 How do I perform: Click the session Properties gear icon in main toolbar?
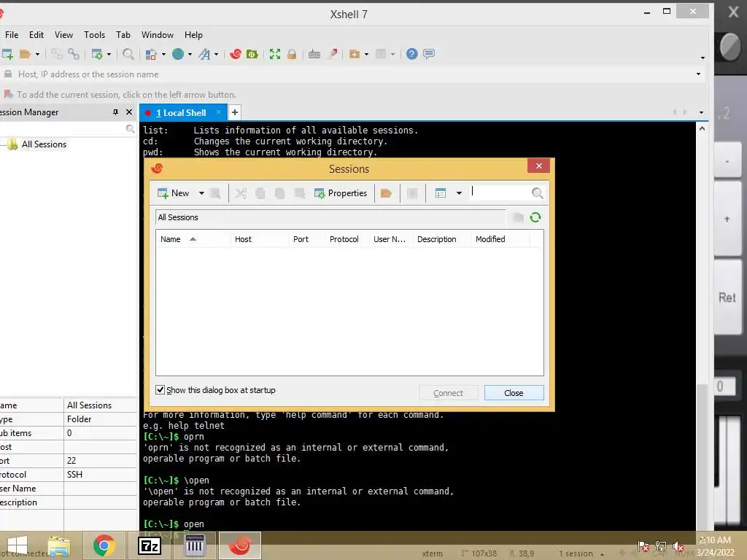tap(97, 54)
